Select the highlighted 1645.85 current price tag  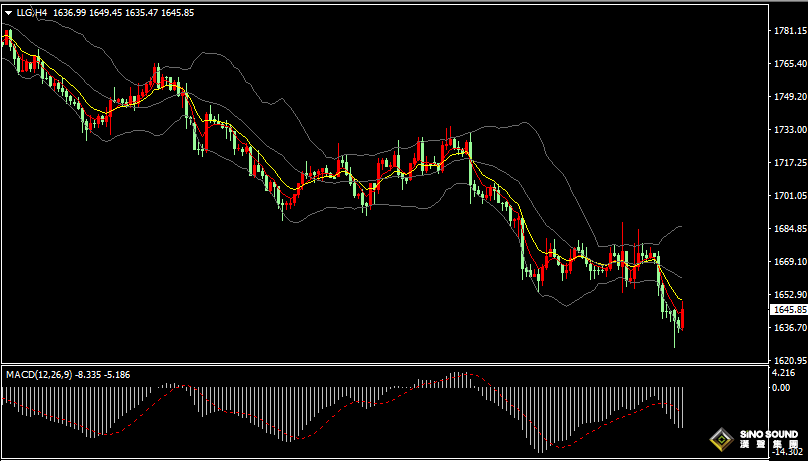click(789, 310)
